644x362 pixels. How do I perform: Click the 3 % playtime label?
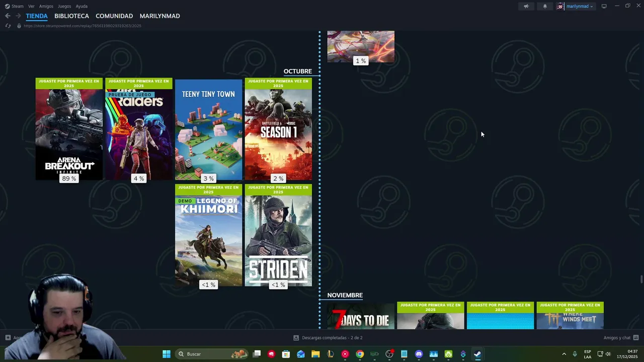tap(208, 178)
